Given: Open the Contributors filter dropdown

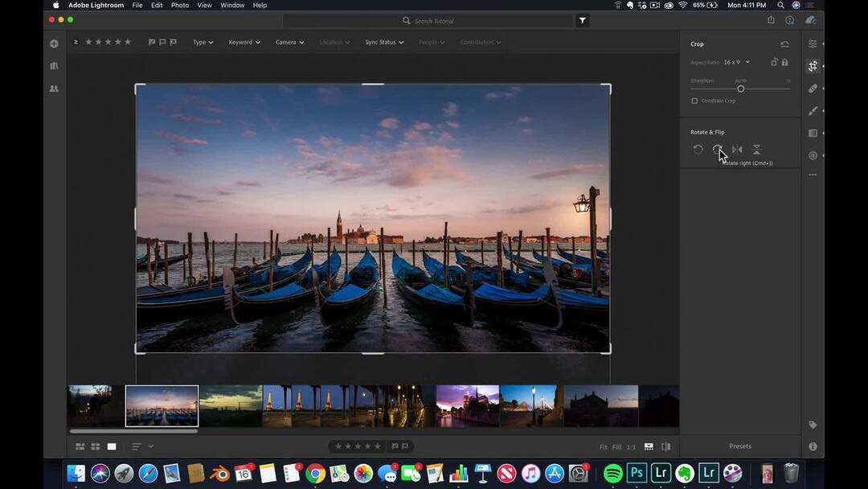Looking at the screenshot, I should tap(480, 42).
